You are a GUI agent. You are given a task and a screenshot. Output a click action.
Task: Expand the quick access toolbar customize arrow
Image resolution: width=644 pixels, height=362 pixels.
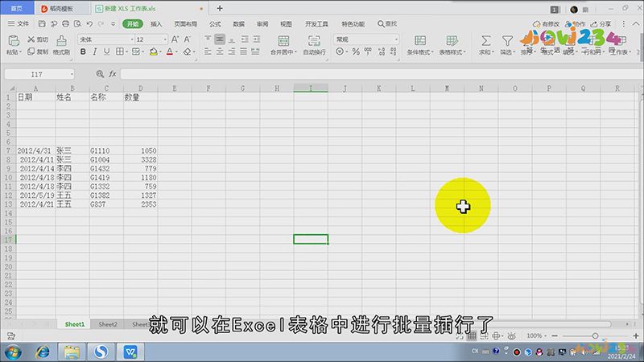pyautogui.click(x=113, y=24)
